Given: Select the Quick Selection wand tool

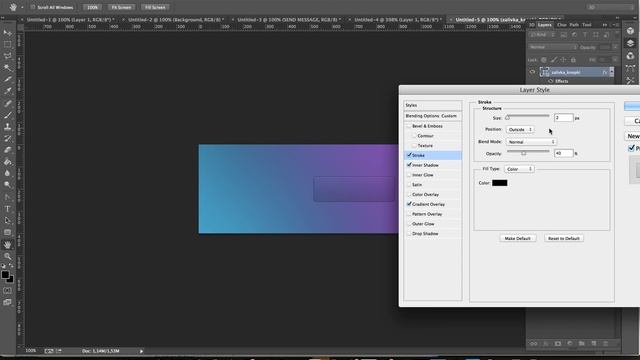Looking at the screenshot, I should point(7,68).
